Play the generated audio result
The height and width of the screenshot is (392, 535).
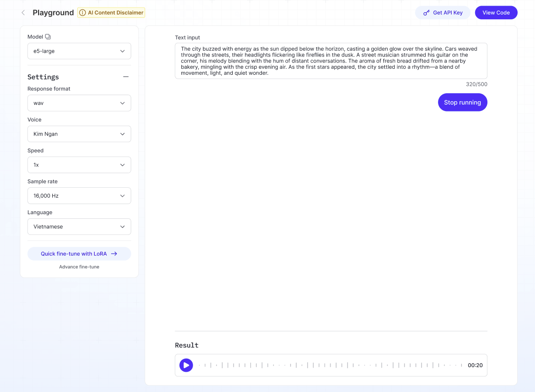(x=186, y=365)
